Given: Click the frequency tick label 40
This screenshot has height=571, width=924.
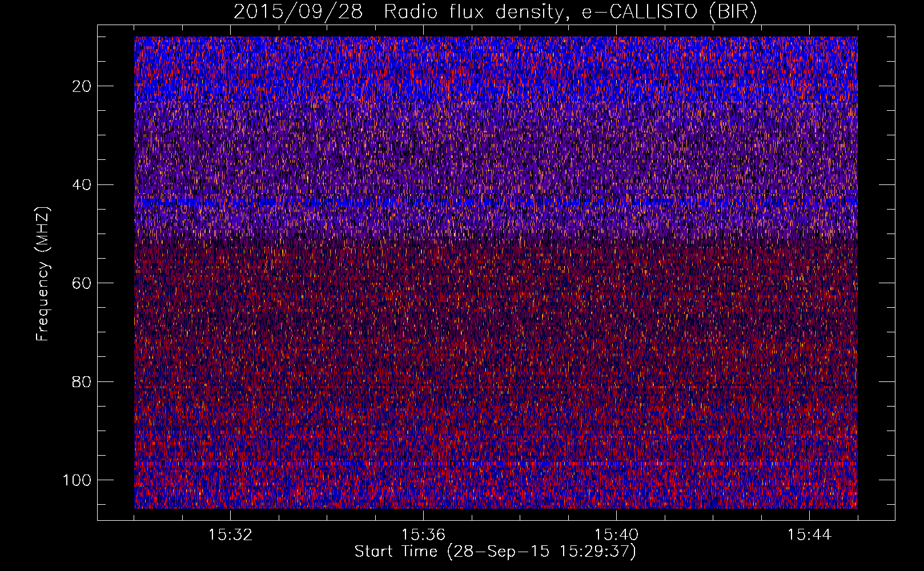Looking at the screenshot, I should click(x=82, y=184).
